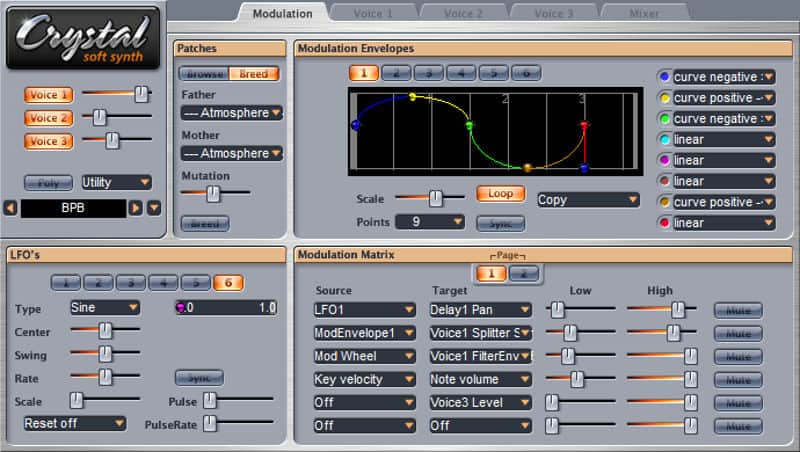Mute the LFO1 modulation row

(738, 310)
